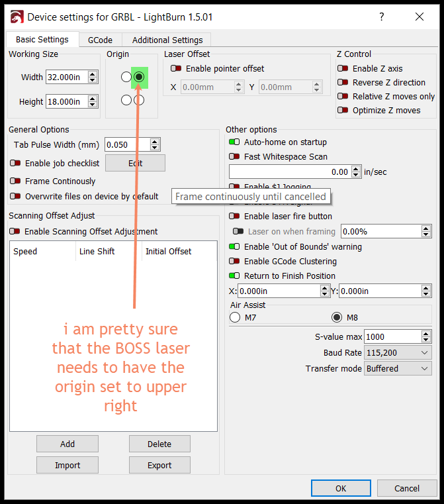The height and width of the screenshot is (504, 444).
Task: Close the Device settings dialog
Action: tap(420, 17)
